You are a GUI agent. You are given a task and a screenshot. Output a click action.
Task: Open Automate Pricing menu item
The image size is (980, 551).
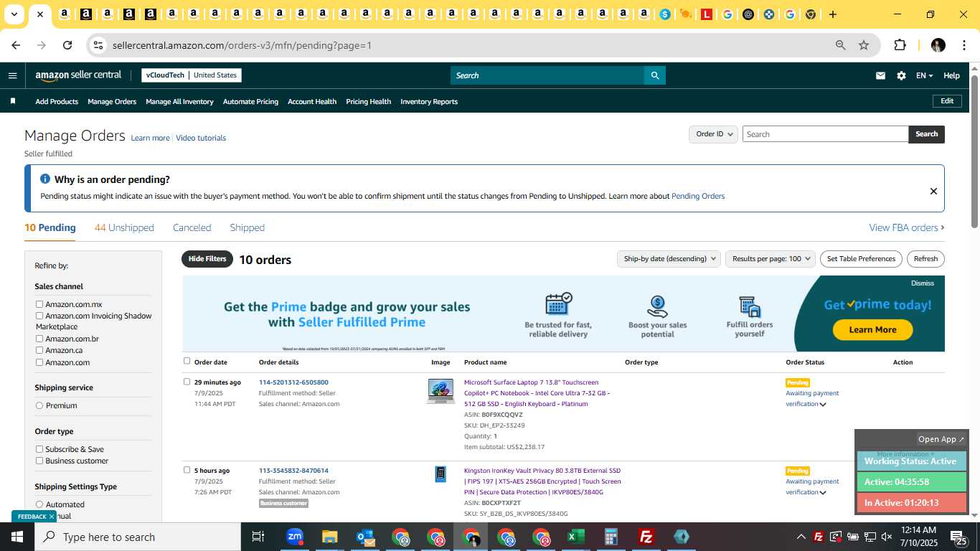coord(250,101)
